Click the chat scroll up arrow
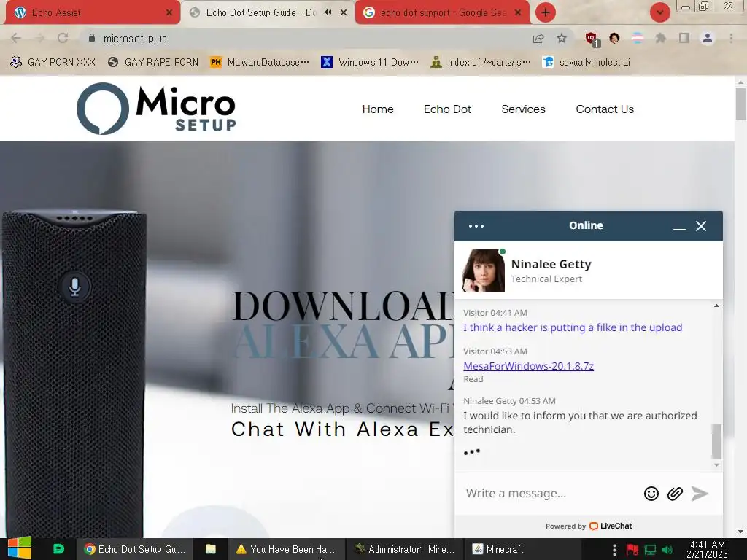Viewport: 747px width, 560px height. pyautogui.click(x=716, y=306)
